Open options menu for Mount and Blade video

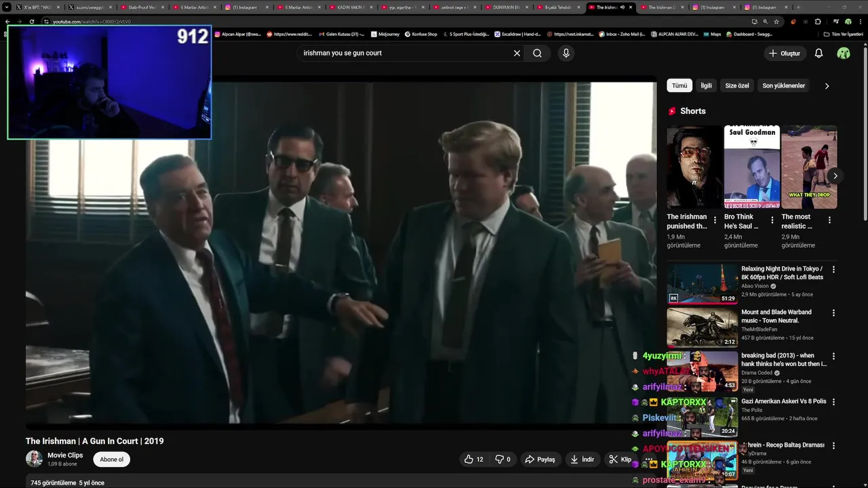(833, 312)
